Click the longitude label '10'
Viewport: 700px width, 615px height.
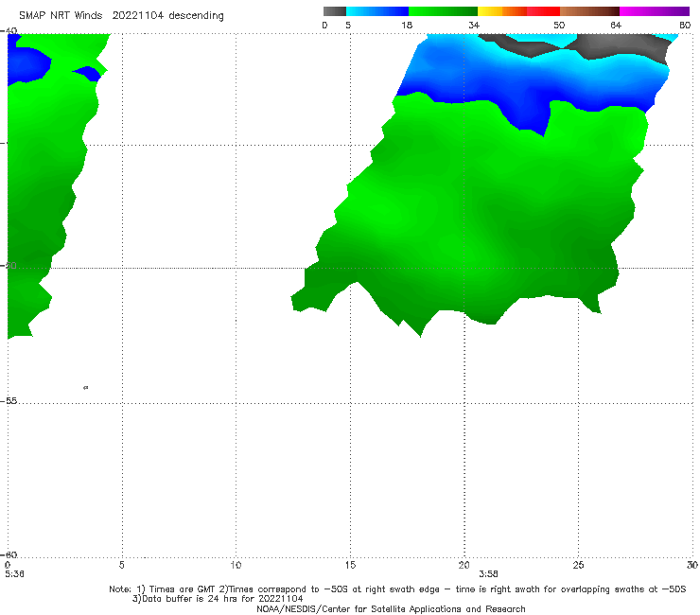(x=236, y=565)
